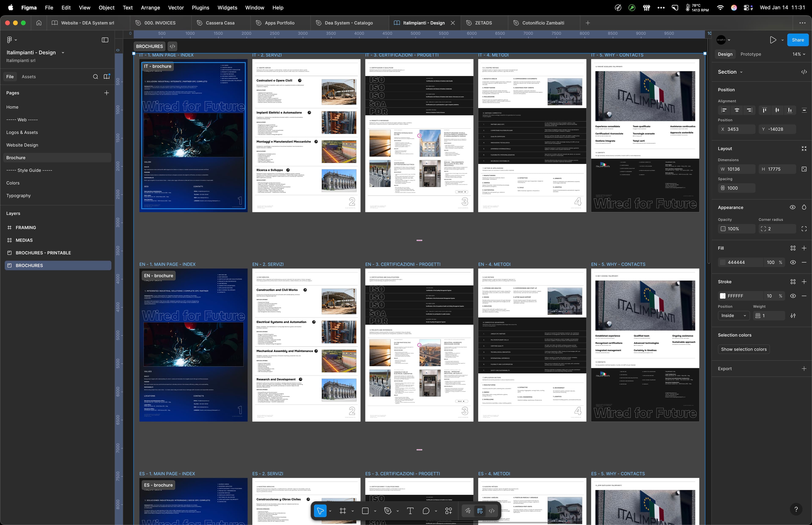Start presentation with the play icon
The height and width of the screenshot is (525, 812).
pyautogui.click(x=773, y=40)
